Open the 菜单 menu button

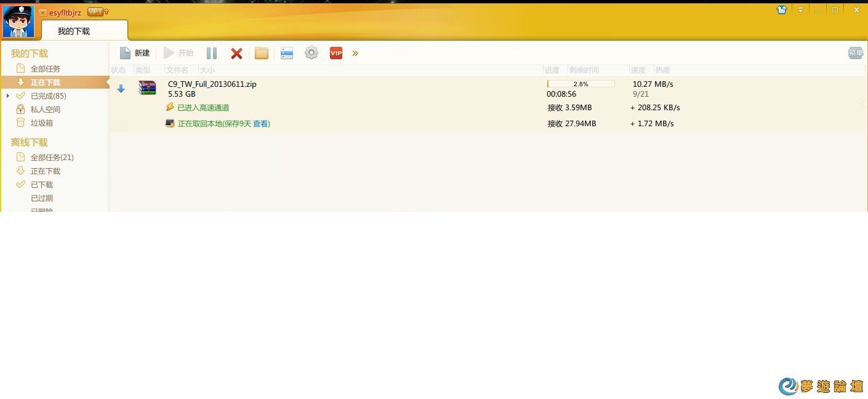coord(855,54)
